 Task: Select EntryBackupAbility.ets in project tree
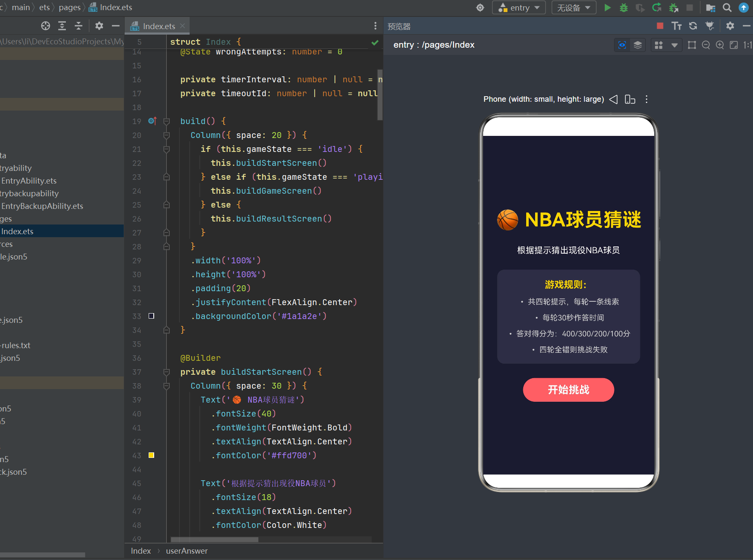[42, 206]
